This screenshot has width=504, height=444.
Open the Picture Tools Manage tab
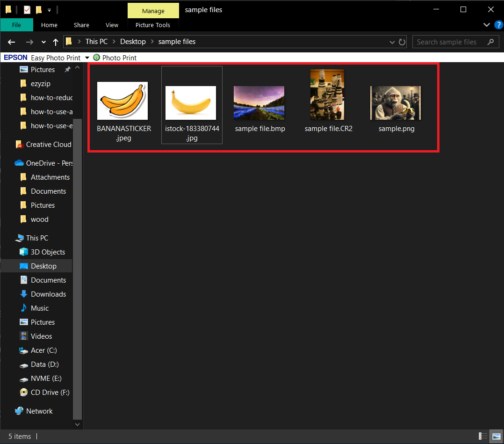pos(153,10)
